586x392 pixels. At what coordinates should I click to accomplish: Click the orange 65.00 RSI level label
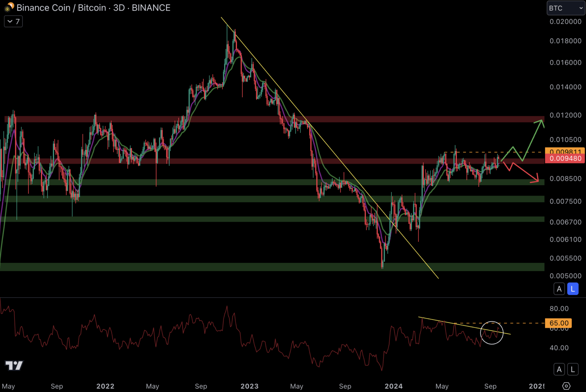coord(558,323)
